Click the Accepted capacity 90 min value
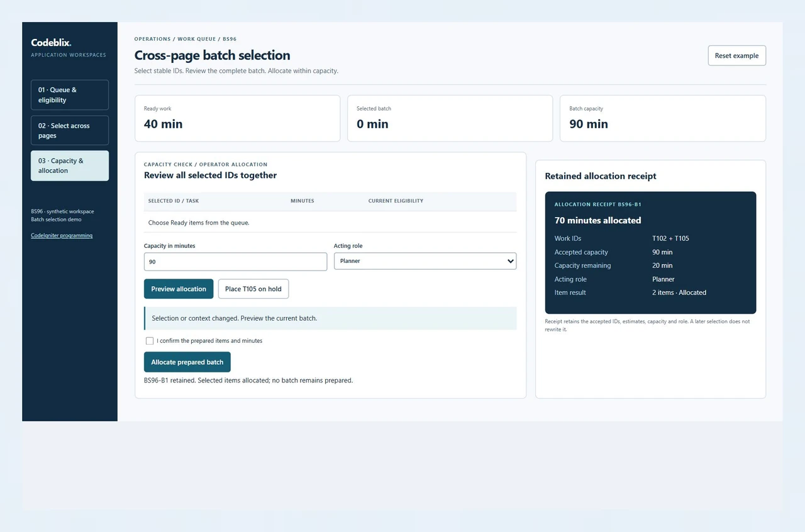This screenshot has height=532, width=805. click(x=662, y=252)
